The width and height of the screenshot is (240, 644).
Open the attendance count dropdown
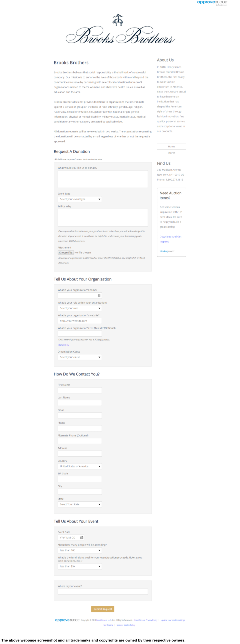[x=80, y=550]
